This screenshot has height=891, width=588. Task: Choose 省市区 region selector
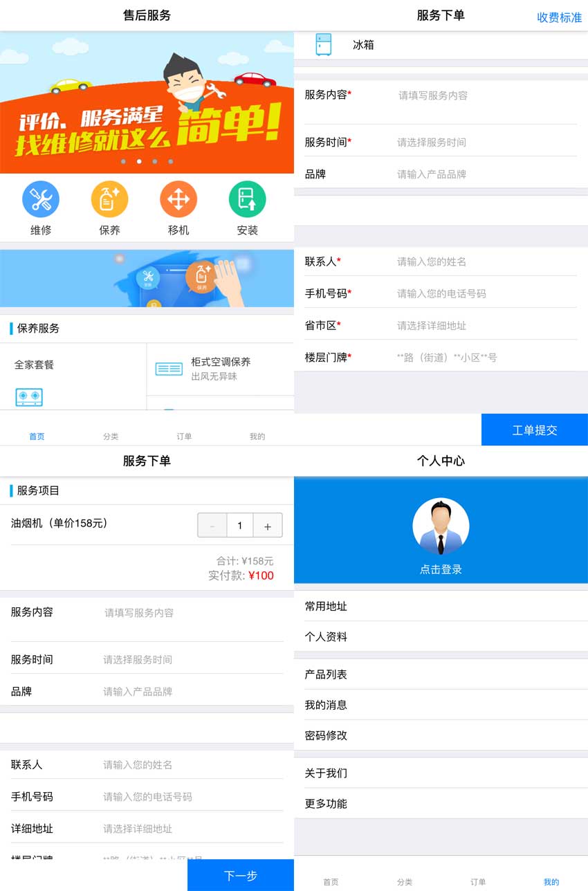click(x=486, y=326)
